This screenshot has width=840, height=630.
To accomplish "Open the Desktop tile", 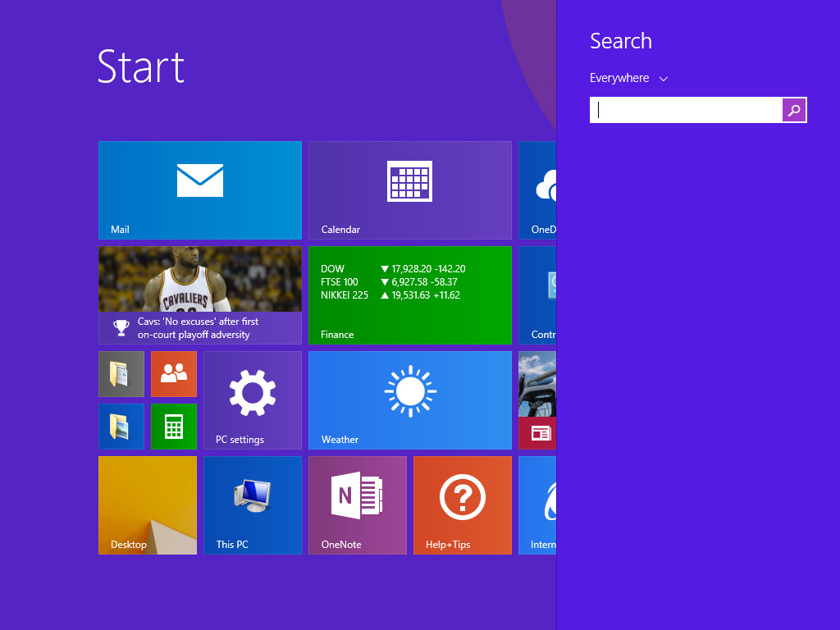I will coord(148,505).
